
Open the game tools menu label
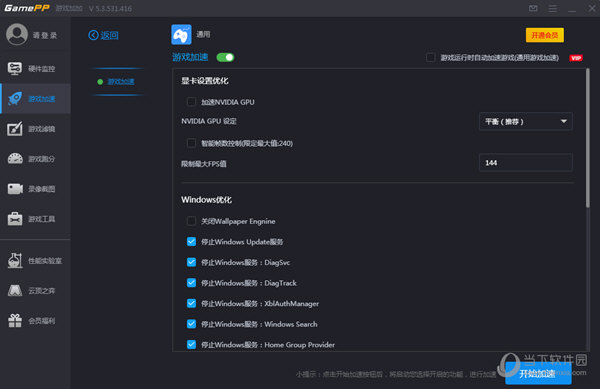tap(42, 219)
